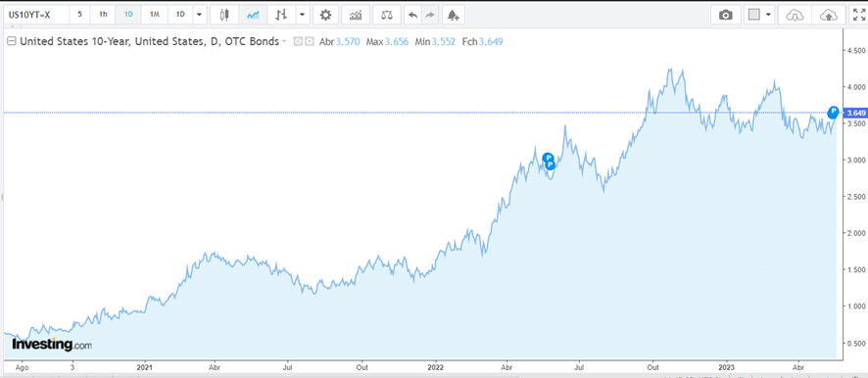Click the 2023 label on time axis

(x=726, y=367)
